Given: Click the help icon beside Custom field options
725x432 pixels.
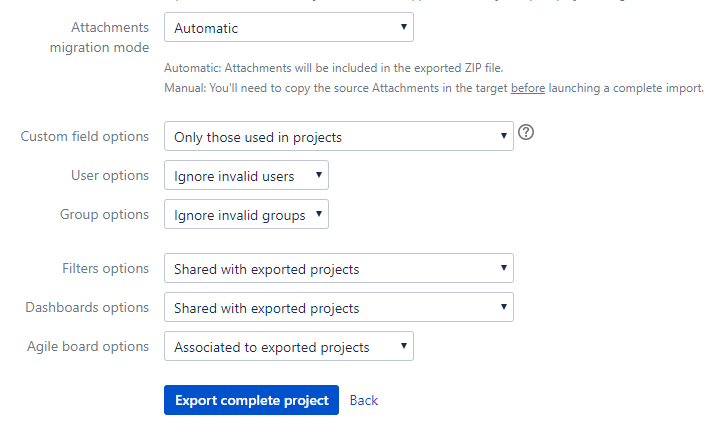Looking at the screenshot, I should (x=526, y=133).
